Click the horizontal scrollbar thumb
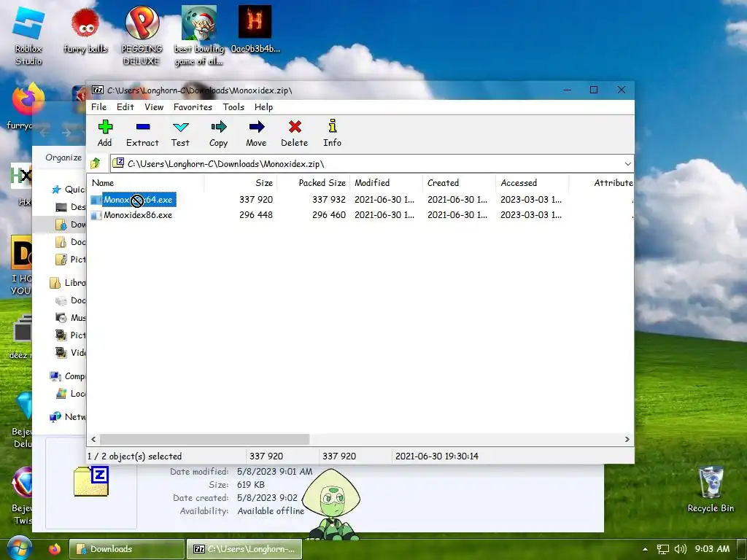The height and width of the screenshot is (560, 747). click(x=204, y=439)
